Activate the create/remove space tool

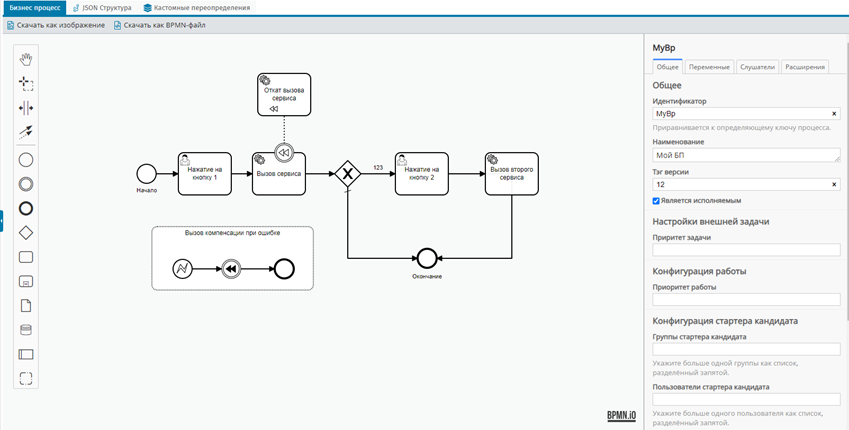(x=26, y=108)
